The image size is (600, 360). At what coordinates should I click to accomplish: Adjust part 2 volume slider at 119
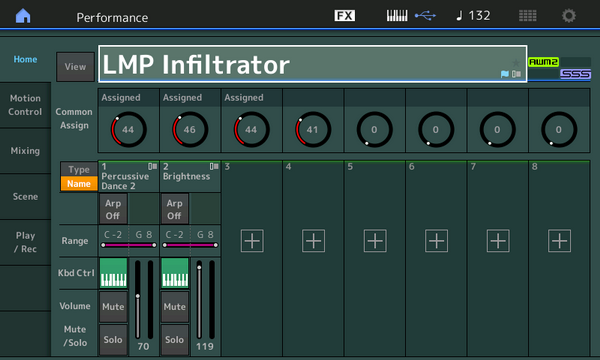[199, 299]
